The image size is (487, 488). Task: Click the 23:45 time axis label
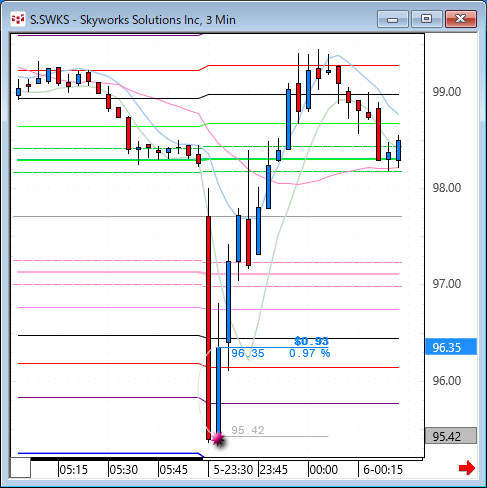click(x=273, y=470)
